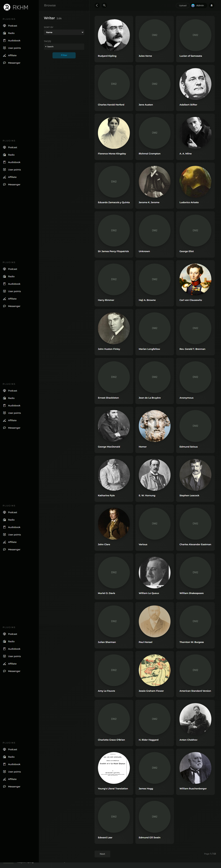Open the H. Rider Haggard link
This screenshot has height=868, width=221.
point(149,740)
